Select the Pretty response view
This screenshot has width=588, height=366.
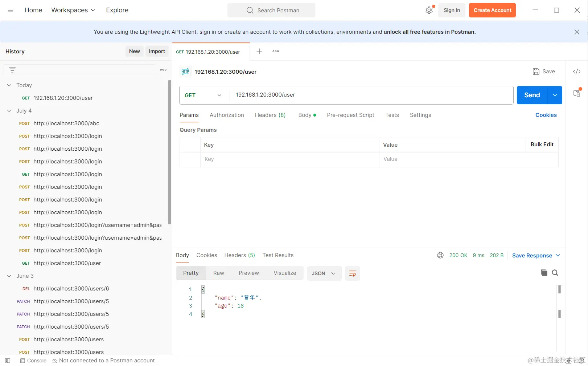click(191, 273)
